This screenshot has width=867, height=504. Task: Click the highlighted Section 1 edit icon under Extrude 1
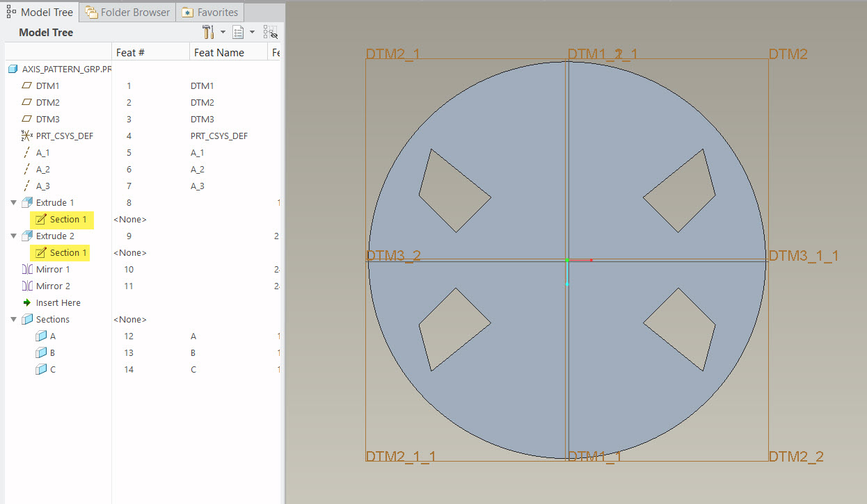click(x=42, y=220)
